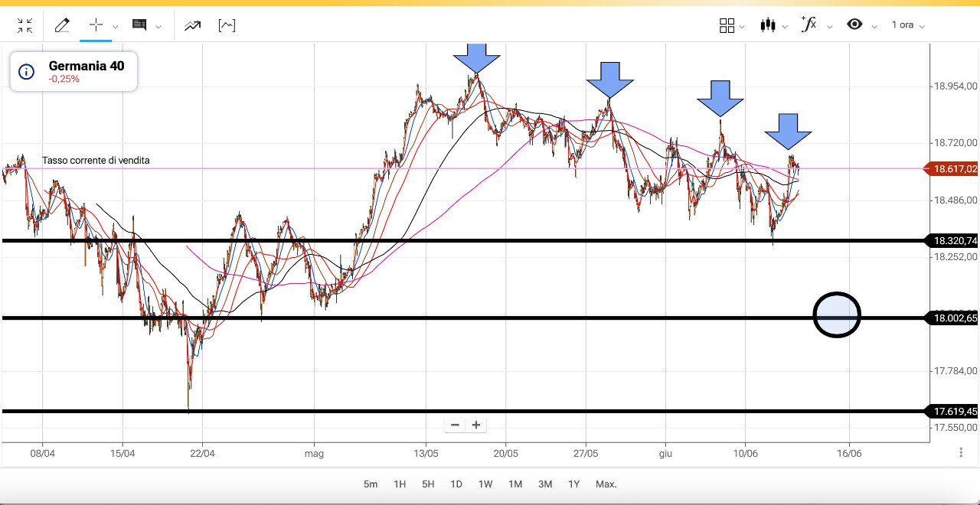Image resolution: width=980 pixels, height=505 pixels.
Task: Click the trend line arrows icon
Action: pyautogui.click(x=192, y=25)
